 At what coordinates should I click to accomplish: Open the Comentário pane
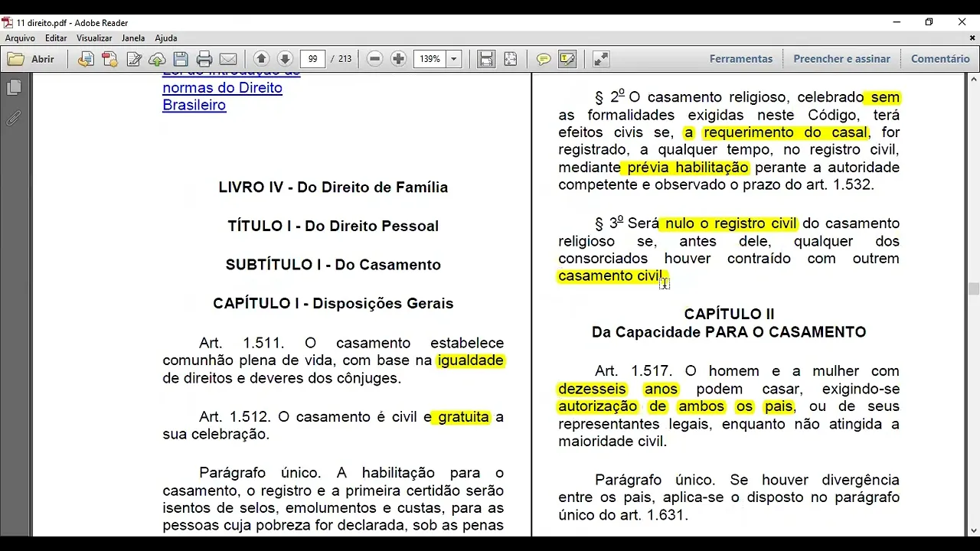(940, 59)
